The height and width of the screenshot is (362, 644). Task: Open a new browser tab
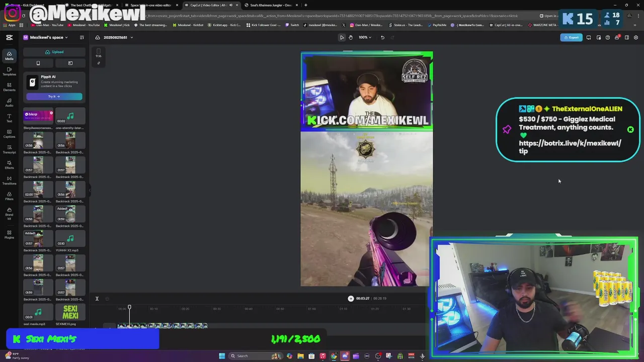[305, 5]
